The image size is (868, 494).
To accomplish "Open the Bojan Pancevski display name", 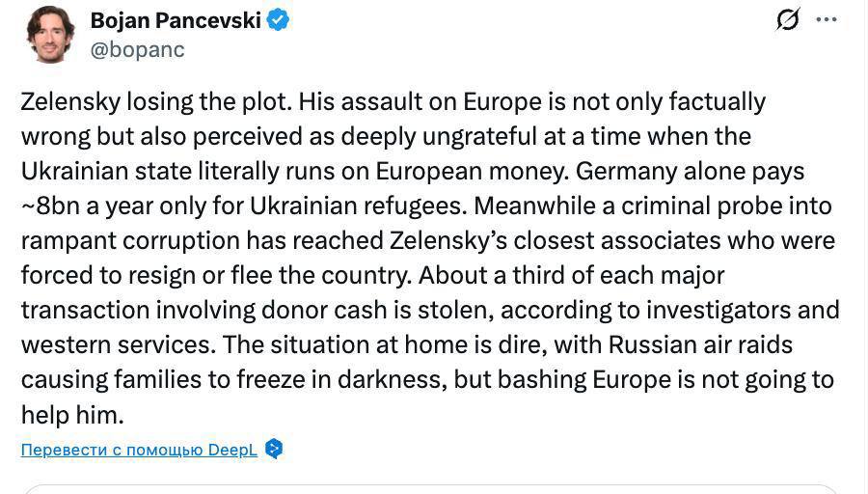I will point(176,20).
